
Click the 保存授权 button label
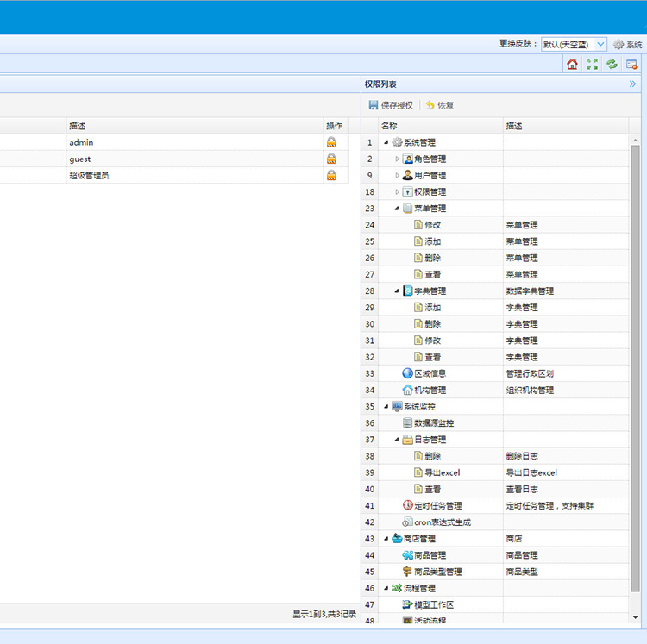click(397, 105)
